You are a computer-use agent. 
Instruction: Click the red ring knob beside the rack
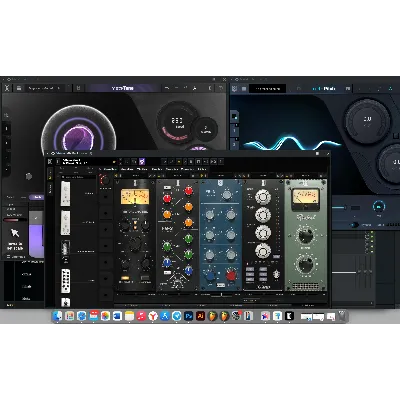click(105, 181)
